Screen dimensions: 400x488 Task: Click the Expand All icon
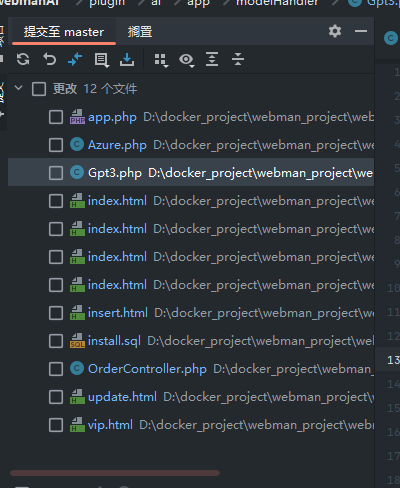coord(212,59)
